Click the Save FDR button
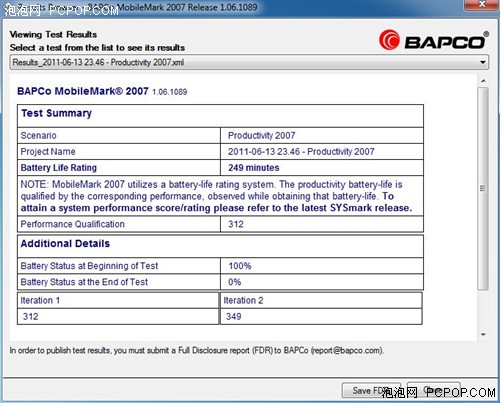Screen dimensions: 500x403 click(x=371, y=390)
